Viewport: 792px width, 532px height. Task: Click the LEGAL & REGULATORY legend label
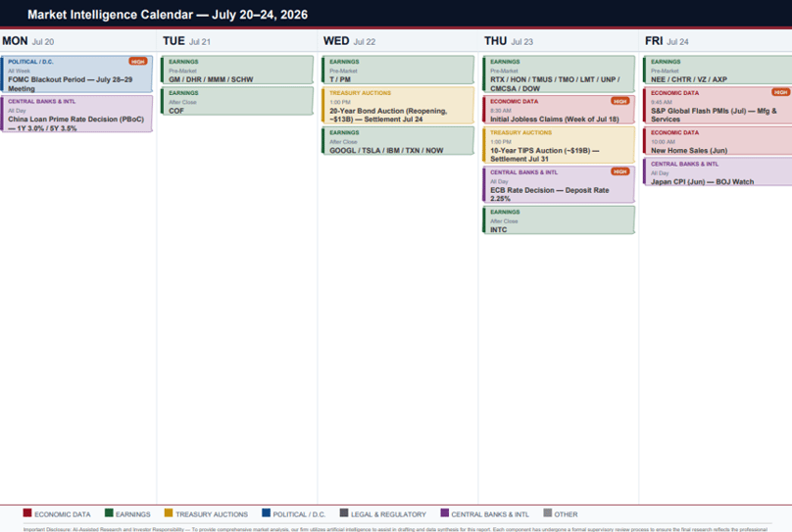click(388, 514)
